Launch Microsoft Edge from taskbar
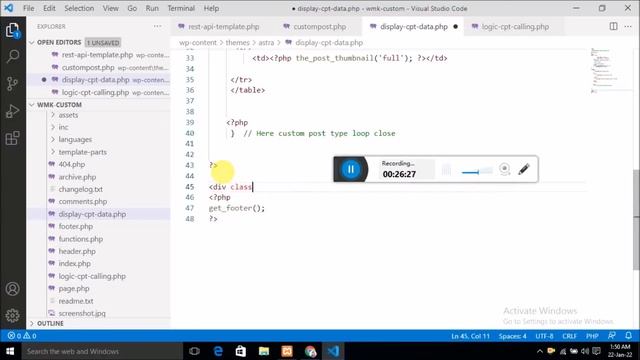 click(218, 351)
